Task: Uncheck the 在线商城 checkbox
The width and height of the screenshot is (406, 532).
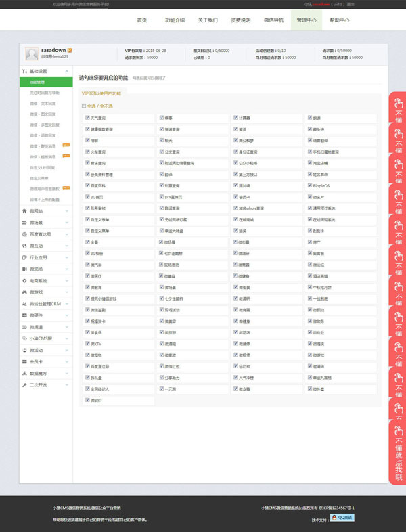Action: [235, 219]
